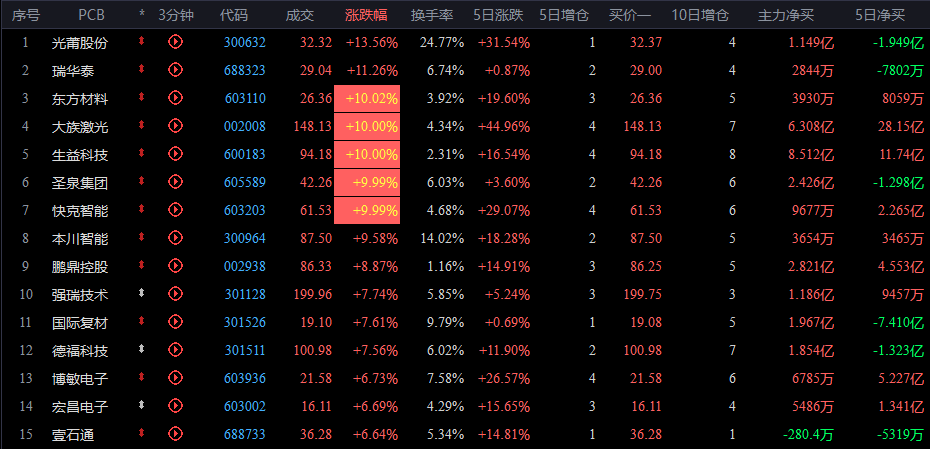Click the white marker icon beside 强瑞技术
Screen dimensions: 930x449
(141, 294)
